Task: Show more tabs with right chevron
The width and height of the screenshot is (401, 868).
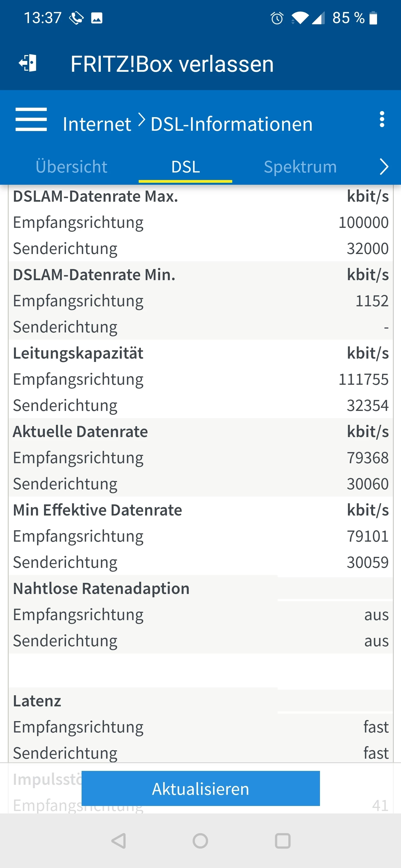Action: pos(384,167)
